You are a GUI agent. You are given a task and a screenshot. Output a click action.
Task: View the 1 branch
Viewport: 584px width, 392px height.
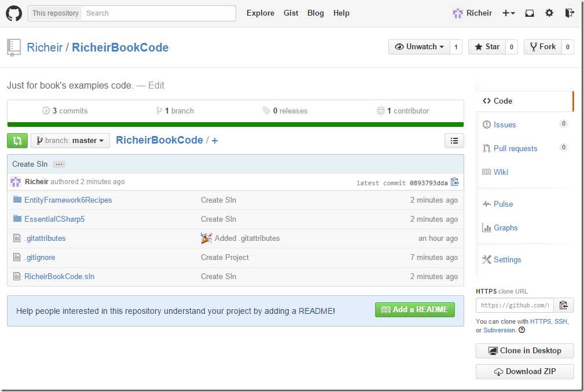[175, 111]
